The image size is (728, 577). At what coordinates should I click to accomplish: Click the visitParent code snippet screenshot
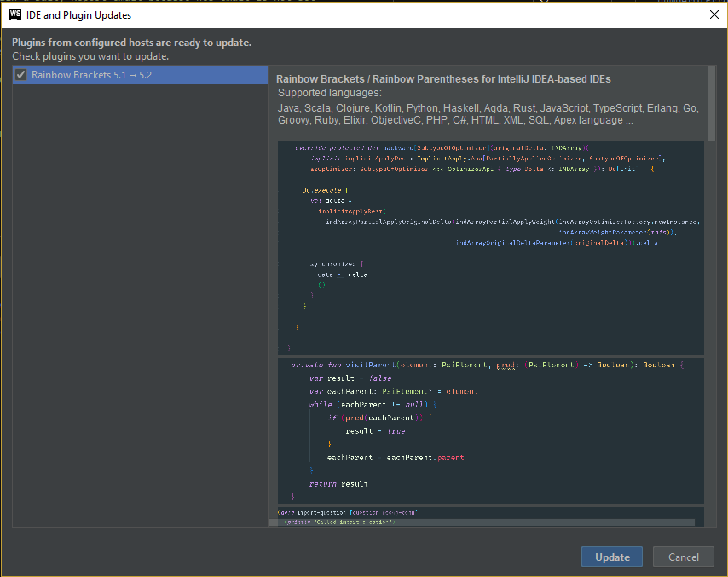pyautogui.click(x=490, y=430)
